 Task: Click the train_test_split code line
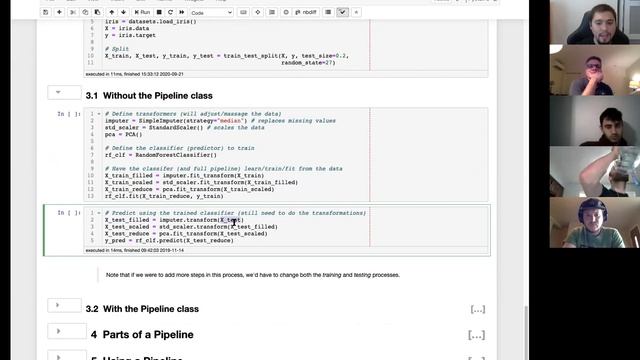227,56
